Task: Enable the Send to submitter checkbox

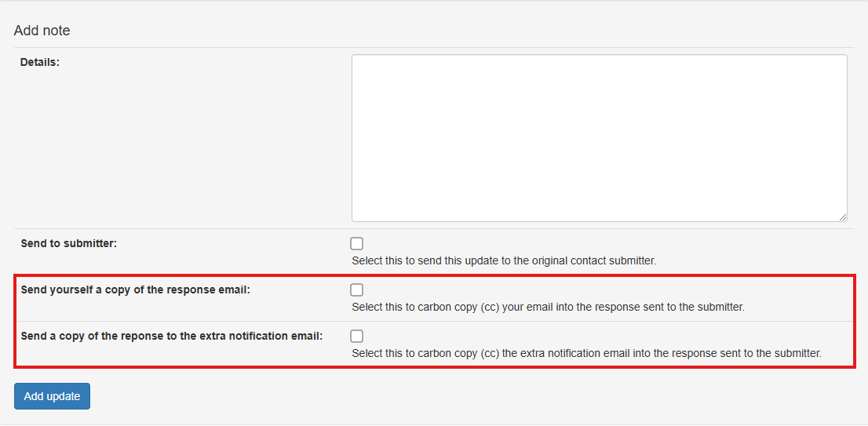Action: pos(357,243)
